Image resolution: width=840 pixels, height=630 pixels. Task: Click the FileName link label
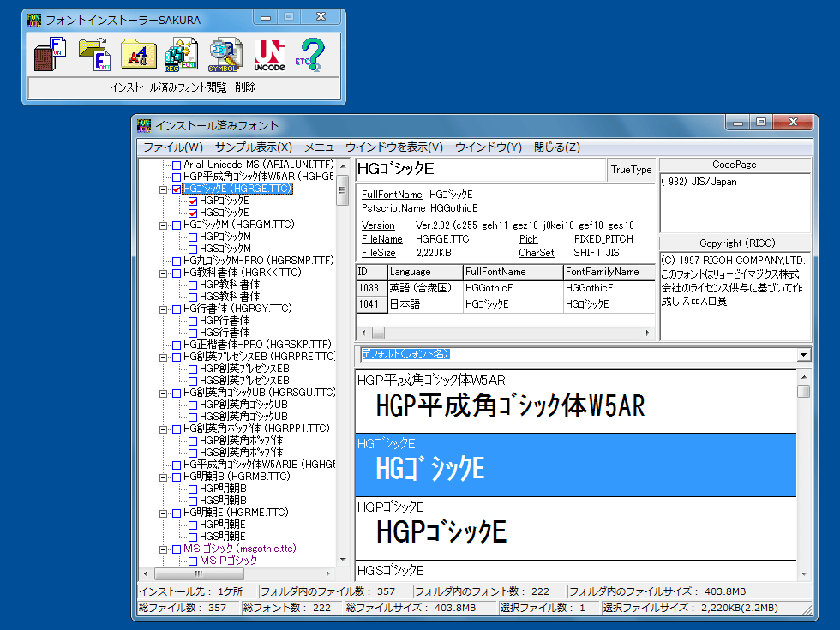[382, 239]
